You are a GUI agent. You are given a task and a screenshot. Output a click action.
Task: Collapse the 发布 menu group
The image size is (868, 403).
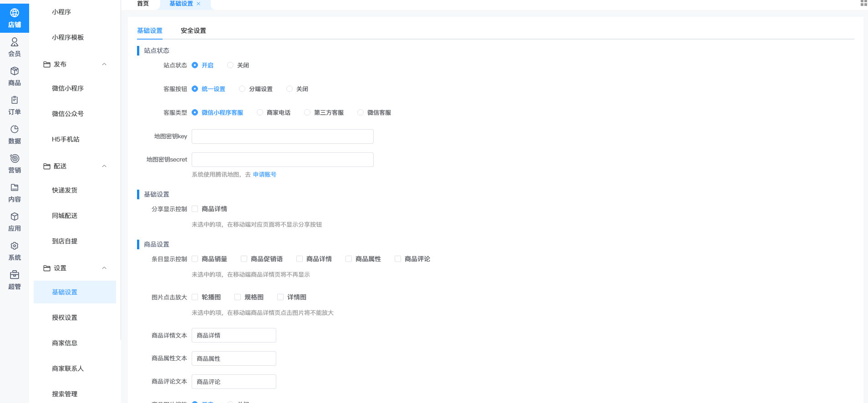[x=104, y=65]
